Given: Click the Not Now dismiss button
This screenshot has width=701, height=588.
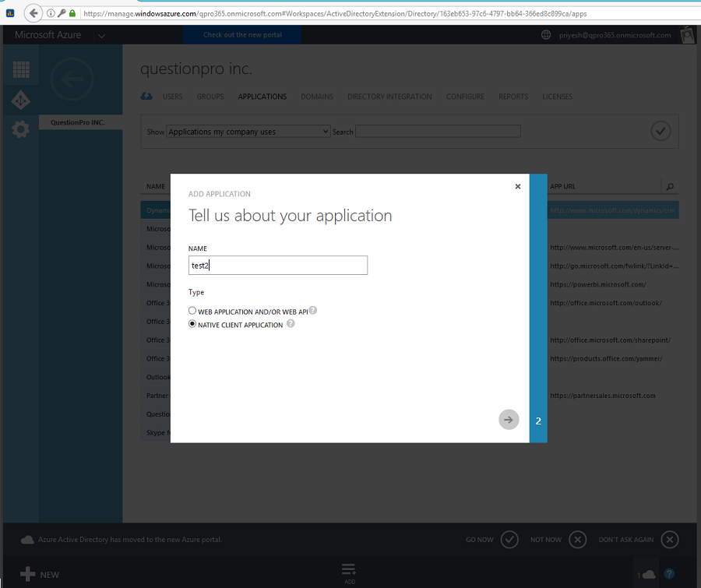Looking at the screenshot, I should point(577,539).
